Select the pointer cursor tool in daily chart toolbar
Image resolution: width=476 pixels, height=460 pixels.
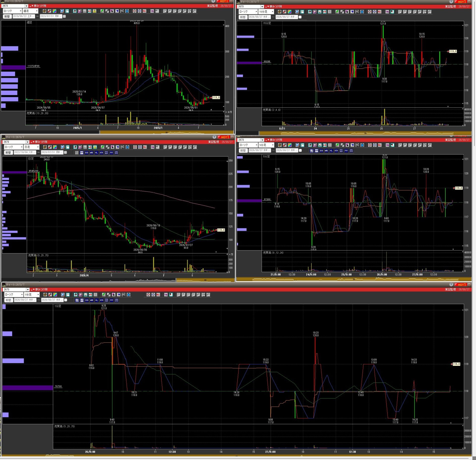coord(113,147)
